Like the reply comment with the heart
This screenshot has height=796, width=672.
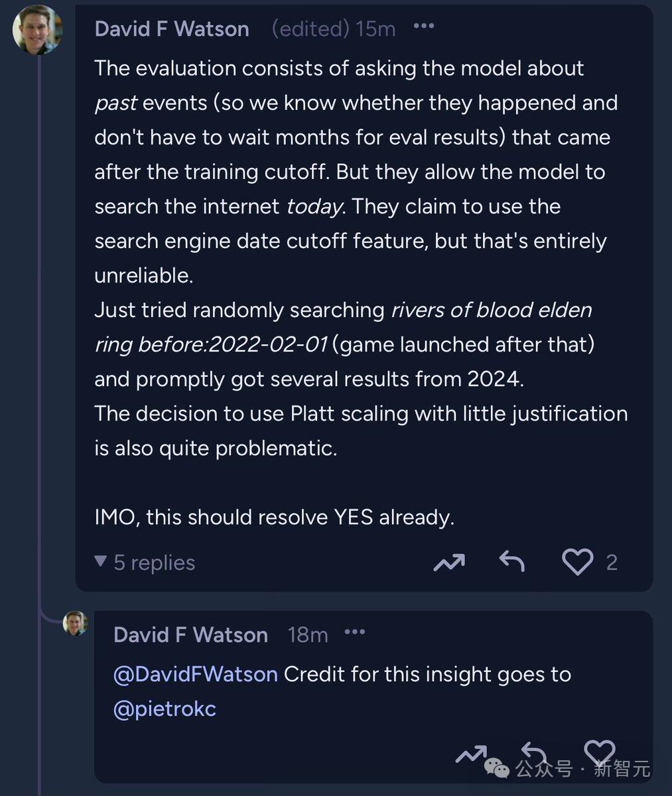tap(599, 752)
